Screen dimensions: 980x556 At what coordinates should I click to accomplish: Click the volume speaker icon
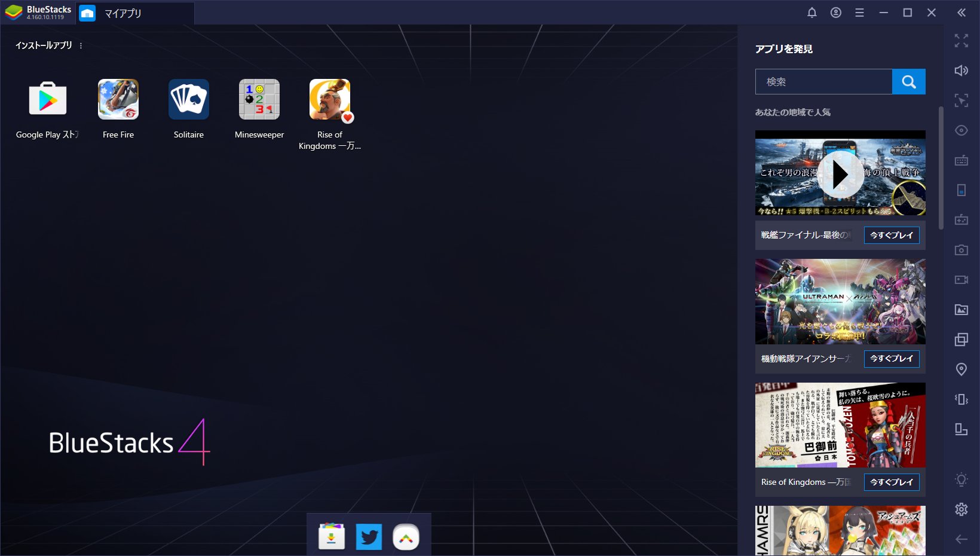[x=961, y=71]
